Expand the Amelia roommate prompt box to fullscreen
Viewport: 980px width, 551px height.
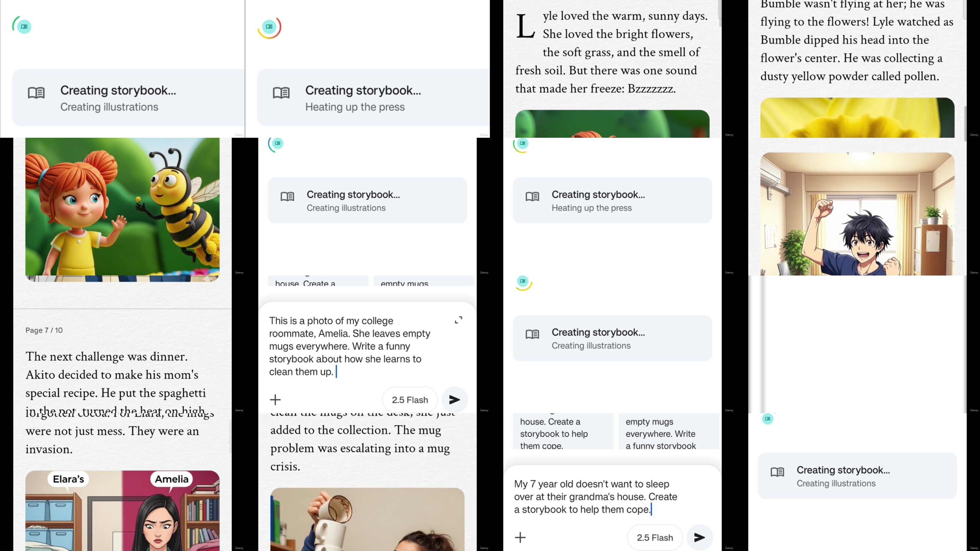(459, 320)
